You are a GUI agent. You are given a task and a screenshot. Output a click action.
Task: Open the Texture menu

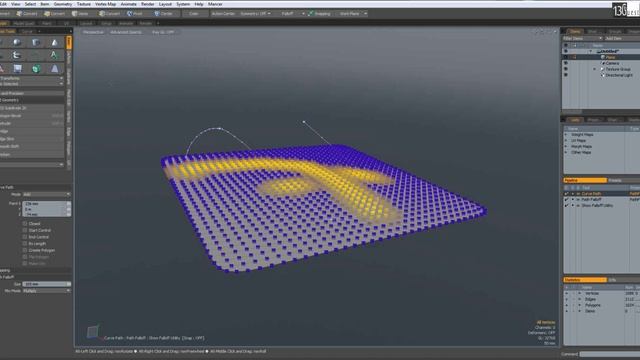tap(84, 4)
